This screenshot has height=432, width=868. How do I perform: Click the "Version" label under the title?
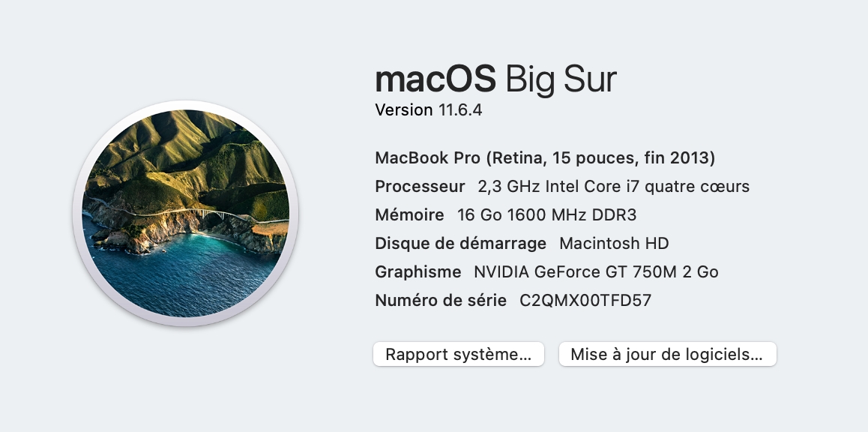[x=403, y=110]
